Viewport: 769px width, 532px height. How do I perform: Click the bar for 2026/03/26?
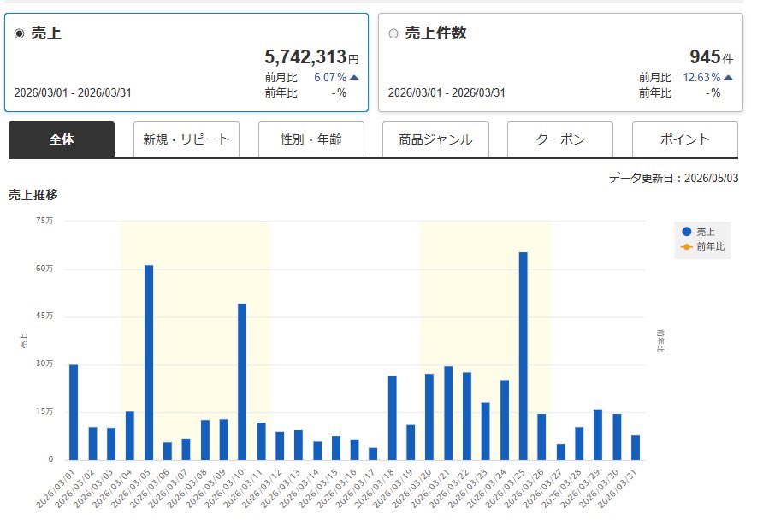pyautogui.click(x=541, y=437)
